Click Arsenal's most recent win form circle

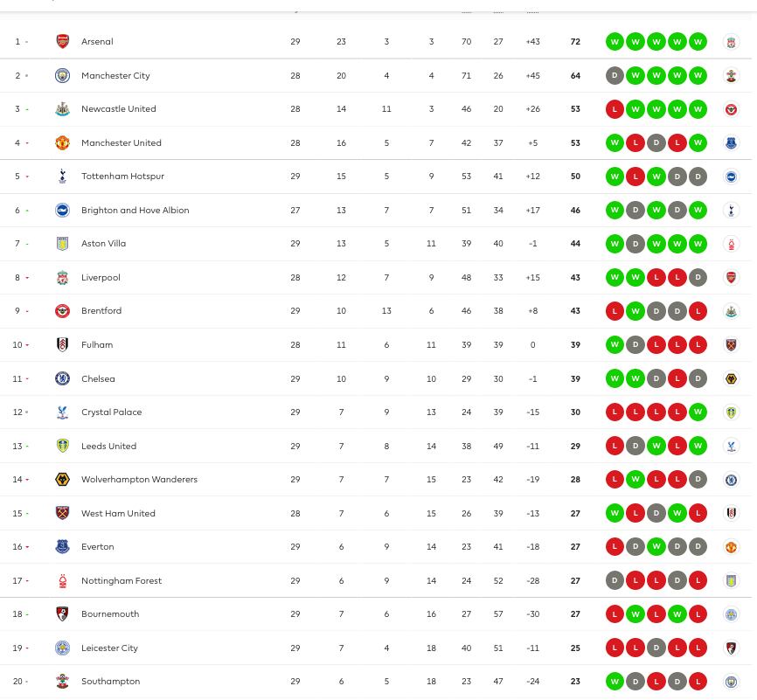click(x=698, y=41)
